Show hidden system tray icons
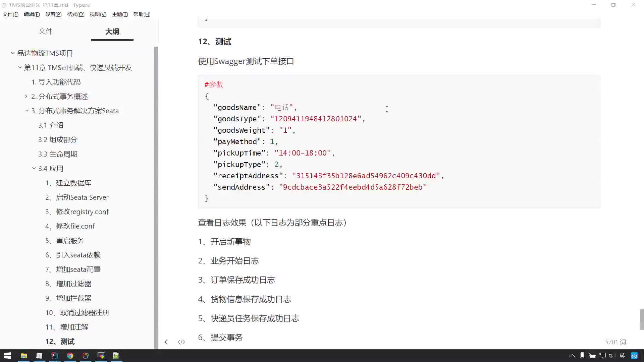This screenshot has width=644, height=362. click(572, 356)
